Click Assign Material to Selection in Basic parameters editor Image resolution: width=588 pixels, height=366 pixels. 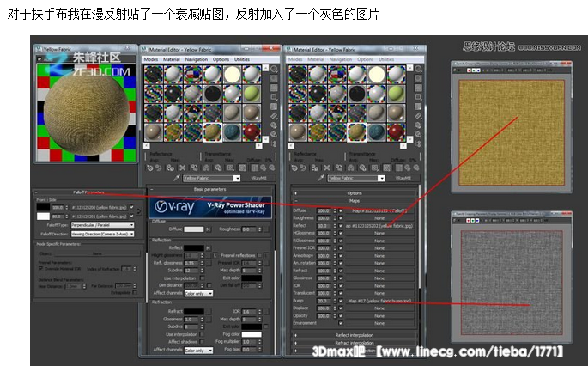point(171,168)
